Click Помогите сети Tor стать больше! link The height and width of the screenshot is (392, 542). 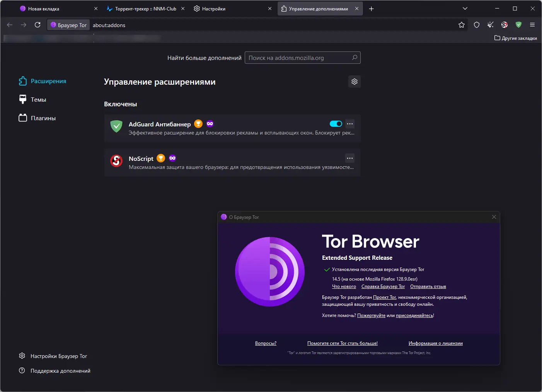click(343, 343)
